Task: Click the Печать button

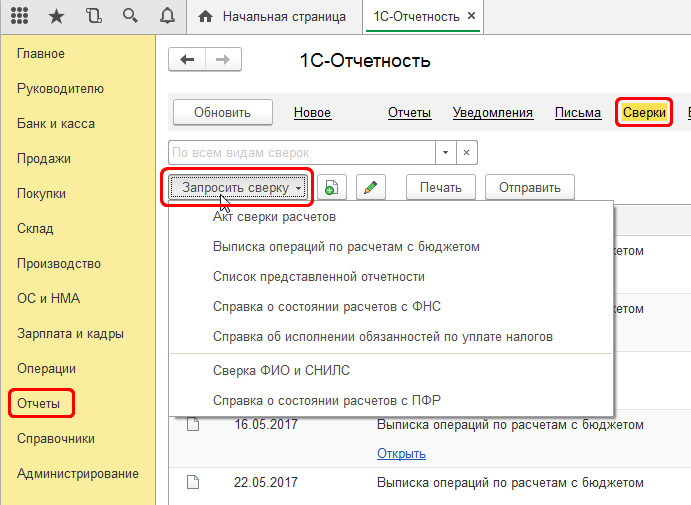Action: [x=441, y=187]
